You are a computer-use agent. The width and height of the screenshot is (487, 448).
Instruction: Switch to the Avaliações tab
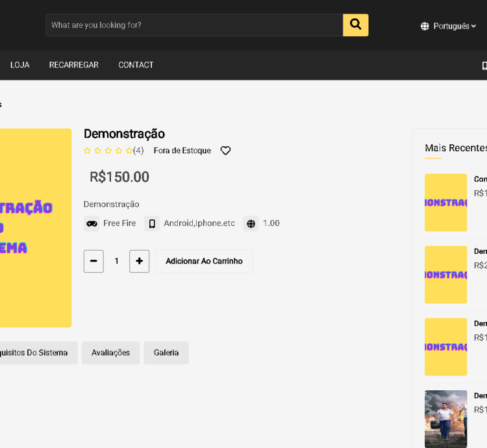(110, 353)
